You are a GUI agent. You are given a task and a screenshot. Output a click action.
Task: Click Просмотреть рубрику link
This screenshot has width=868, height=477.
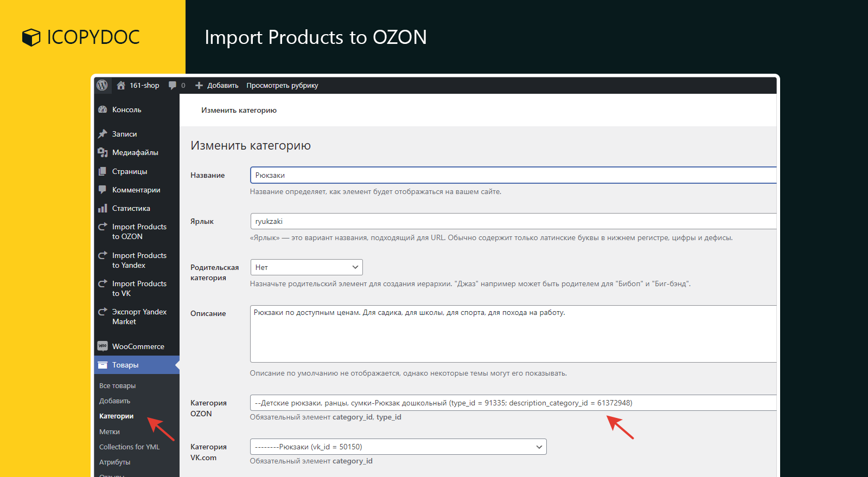pyautogui.click(x=282, y=85)
